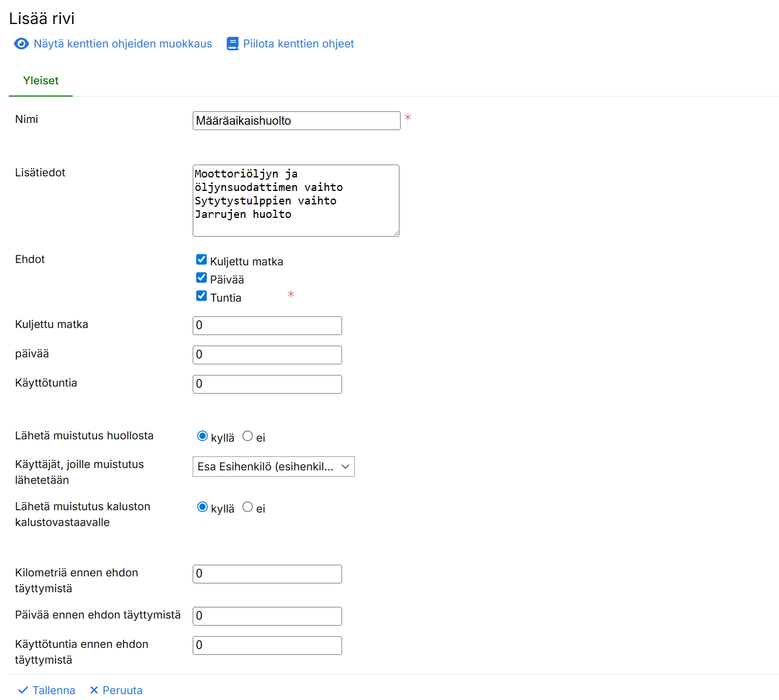Viewport: 779px width, 700px height.
Task: Open the Esa Esihenkilö user dropdown
Action: click(x=274, y=467)
